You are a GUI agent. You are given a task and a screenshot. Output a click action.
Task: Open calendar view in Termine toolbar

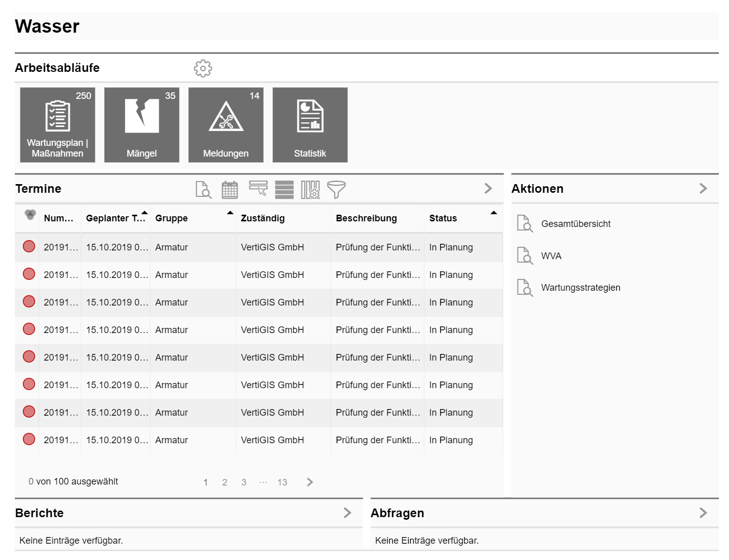[230, 190]
